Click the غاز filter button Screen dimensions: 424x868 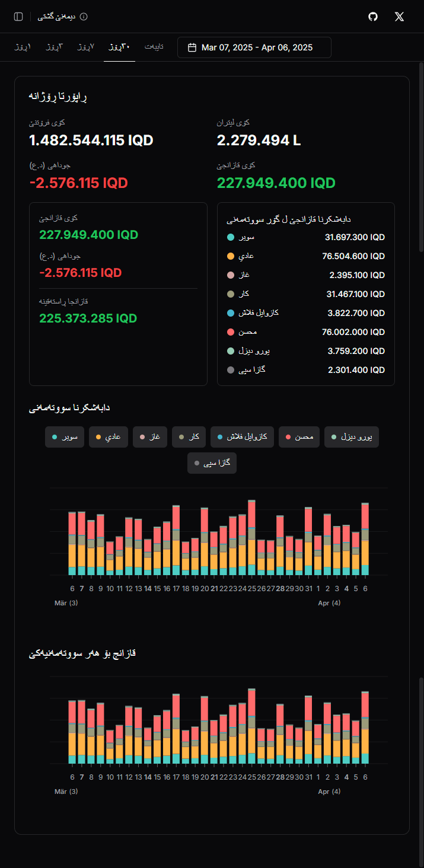[150, 437]
